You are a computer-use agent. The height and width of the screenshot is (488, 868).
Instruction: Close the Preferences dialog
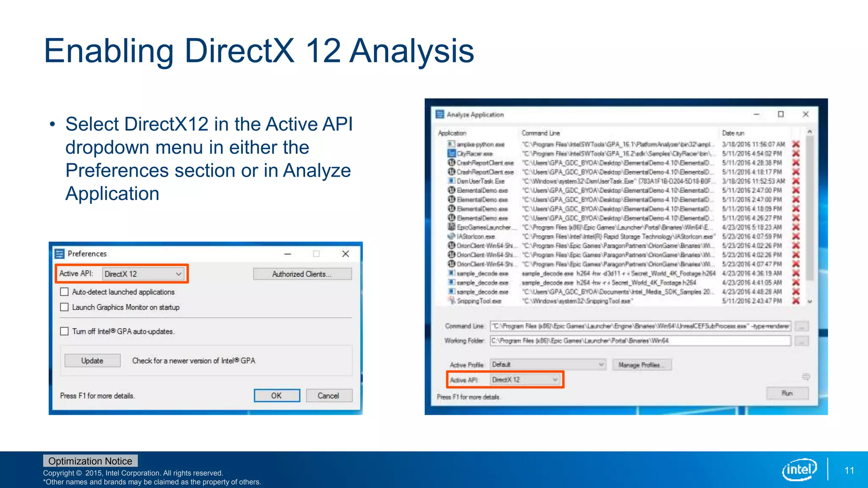345,254
